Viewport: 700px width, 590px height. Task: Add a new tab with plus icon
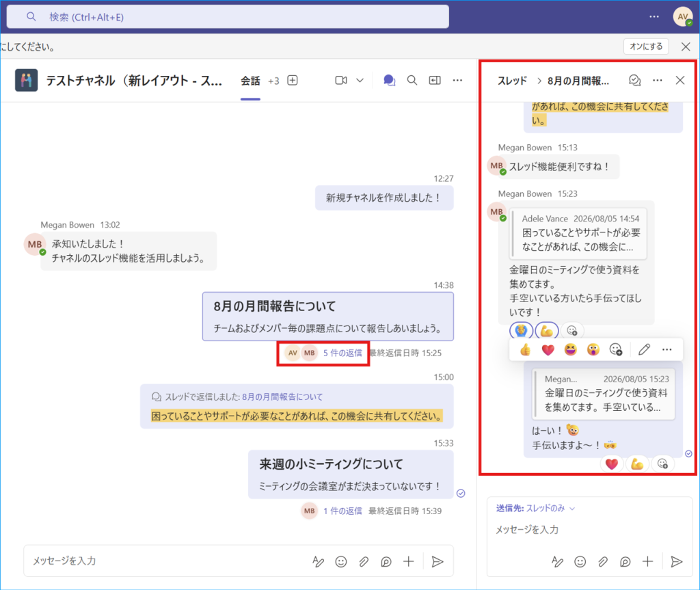tap(293, 81)
